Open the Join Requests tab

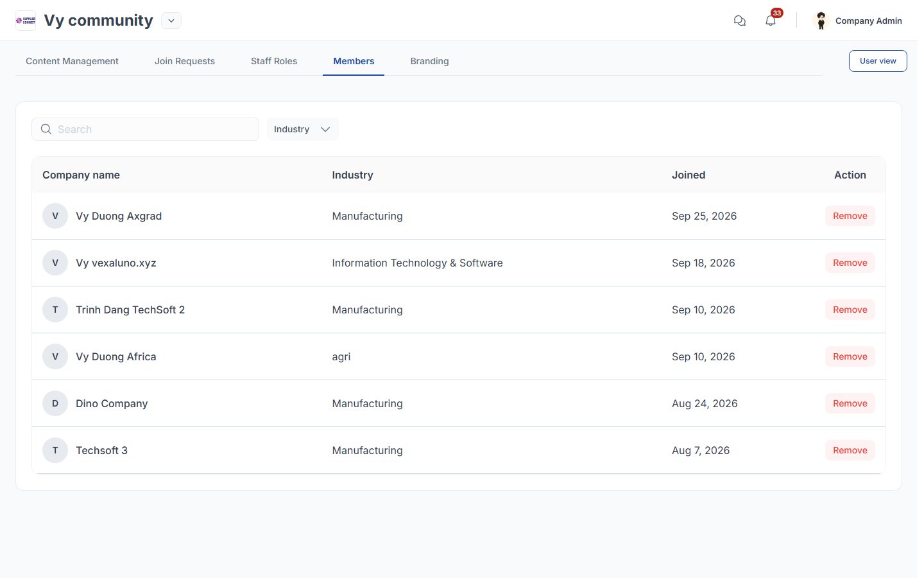pyautogui.click(x=185, y=61)
